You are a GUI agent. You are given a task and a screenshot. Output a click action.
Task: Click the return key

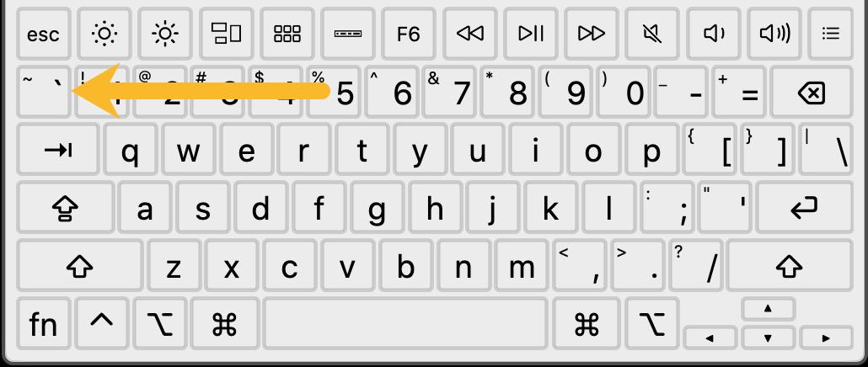(x=805, y=209)
